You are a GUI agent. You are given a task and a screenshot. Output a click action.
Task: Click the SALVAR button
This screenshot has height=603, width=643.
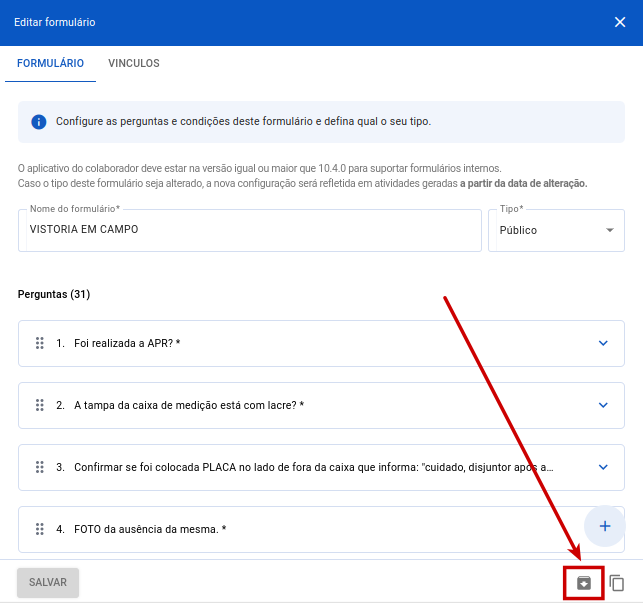click(48, 582)
